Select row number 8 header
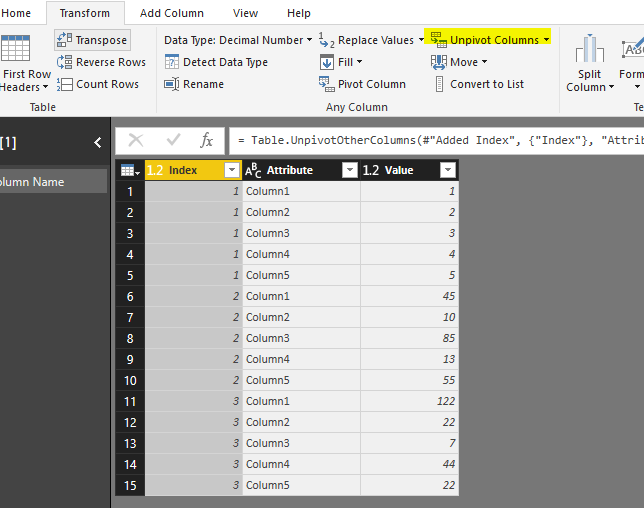Image resolution: width=644 pixels, height=508 pixels. tap(130, 338)
